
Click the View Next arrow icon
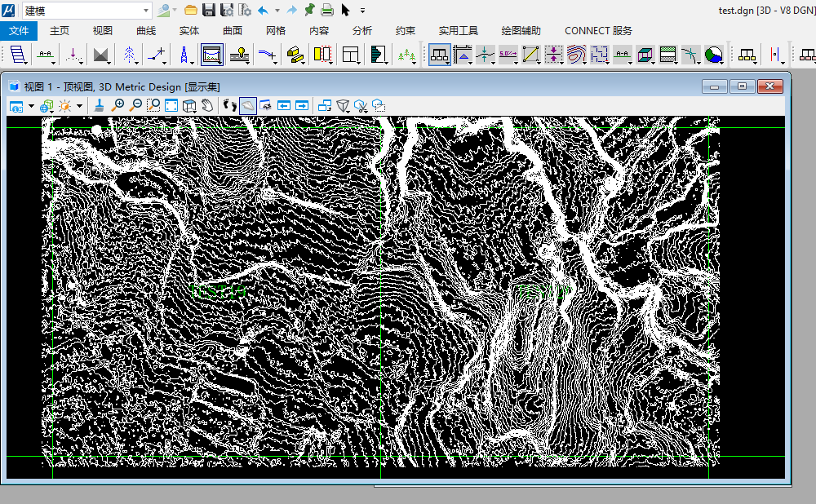click(x=302, y=105)
